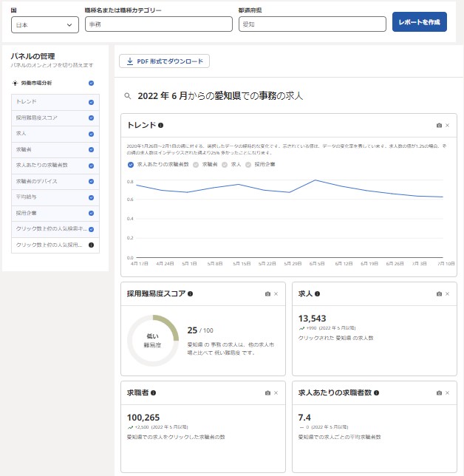Click the camera icon on 求人あたりの求職者数 panel

(x=439, y=393)
